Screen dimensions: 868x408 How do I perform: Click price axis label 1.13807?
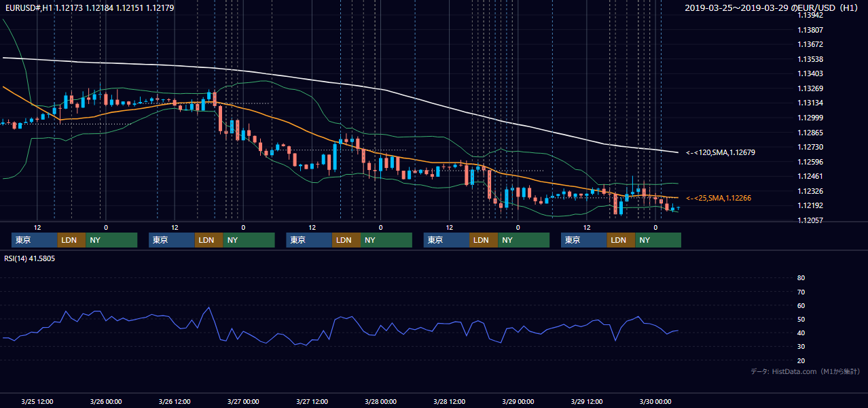810,30
